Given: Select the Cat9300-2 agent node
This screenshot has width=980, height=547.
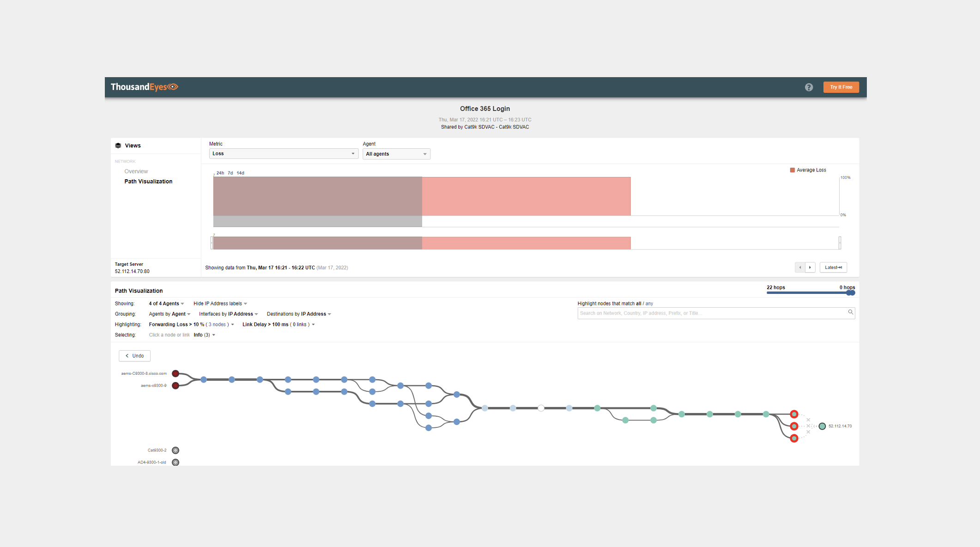Looking at the screenshot, I should pos(175,450).
